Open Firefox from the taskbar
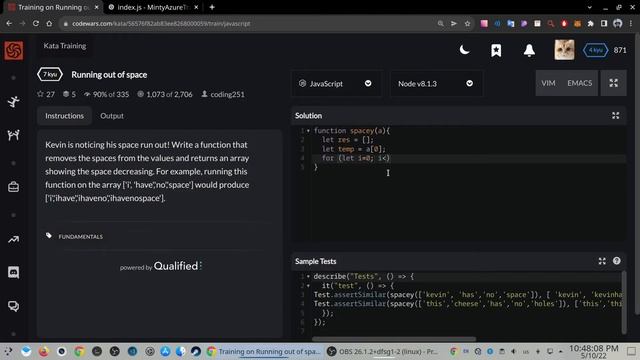The height and width of the screenshot is (360, 640). 44,351
